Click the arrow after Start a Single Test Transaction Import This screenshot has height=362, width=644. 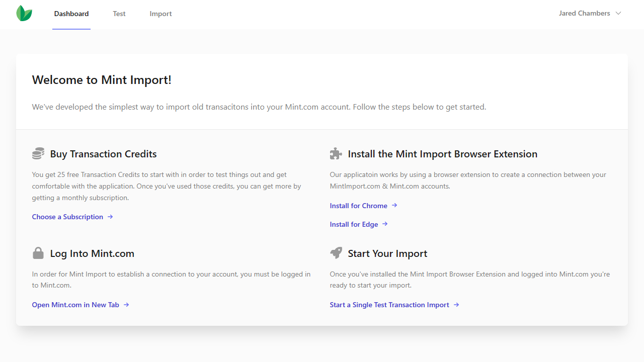(456, 305)
